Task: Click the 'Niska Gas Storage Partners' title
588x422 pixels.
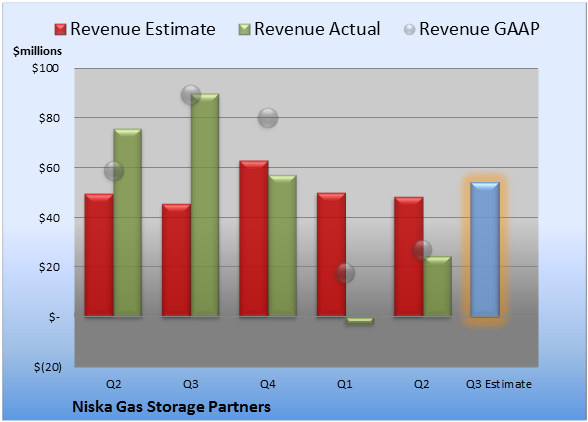Action: (x=171, y=407)
